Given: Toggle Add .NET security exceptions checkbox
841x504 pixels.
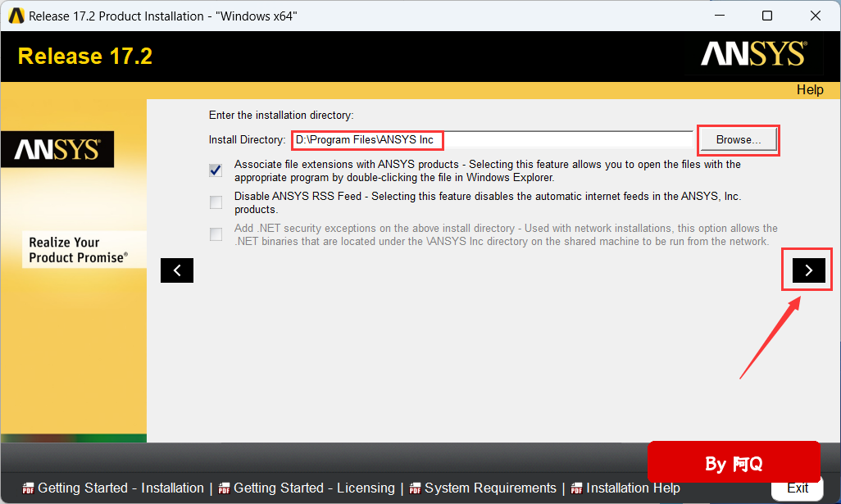Looking at the screenshot, I should 216,234.
